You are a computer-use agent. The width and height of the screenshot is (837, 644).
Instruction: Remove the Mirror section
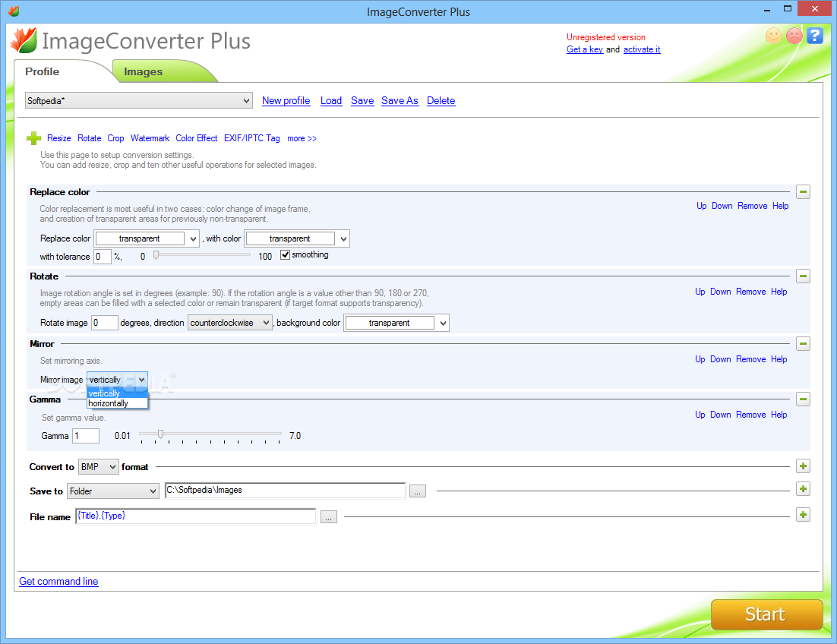coord(750,359)
